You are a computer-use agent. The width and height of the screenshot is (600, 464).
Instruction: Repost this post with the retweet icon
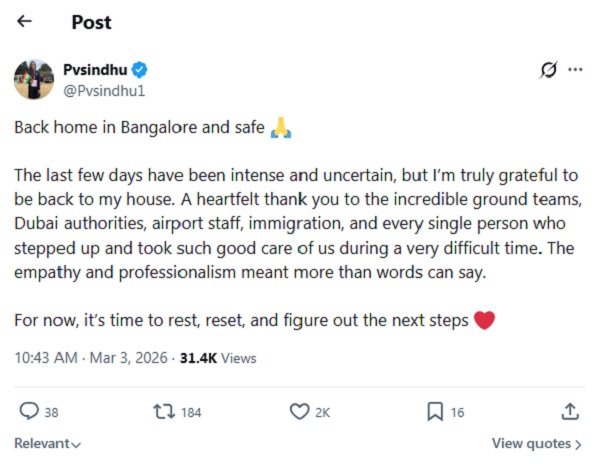pos(160,411)
